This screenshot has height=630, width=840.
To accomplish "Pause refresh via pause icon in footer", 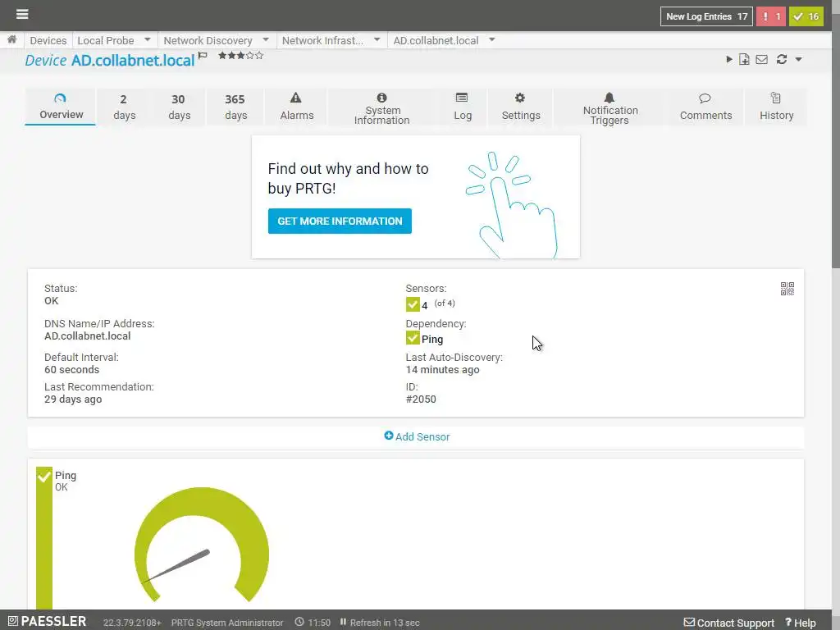I will point(343,622).
